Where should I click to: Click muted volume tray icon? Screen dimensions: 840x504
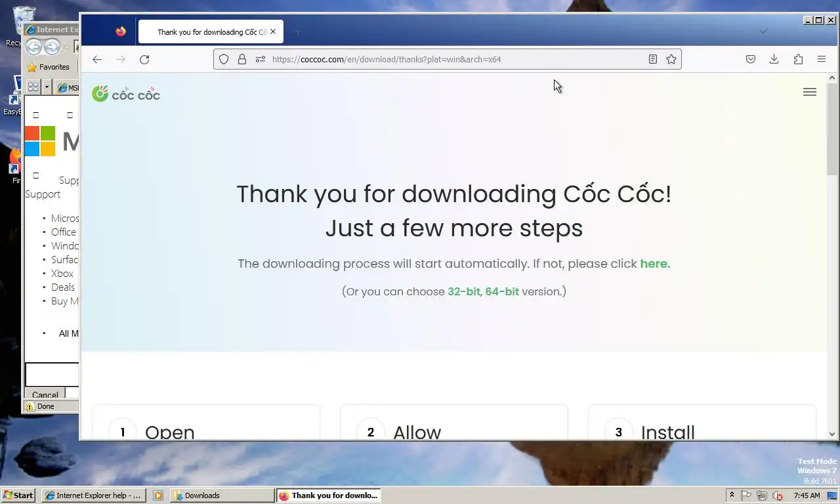tap(778, 495)
